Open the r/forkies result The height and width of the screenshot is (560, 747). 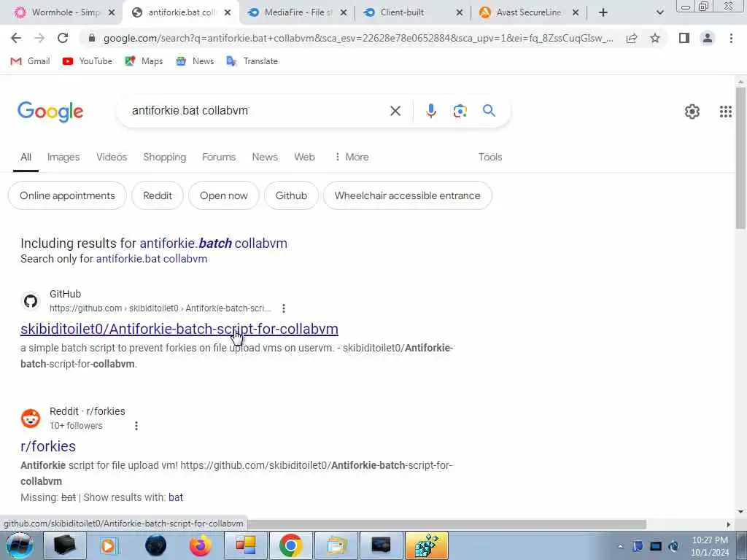48,446
